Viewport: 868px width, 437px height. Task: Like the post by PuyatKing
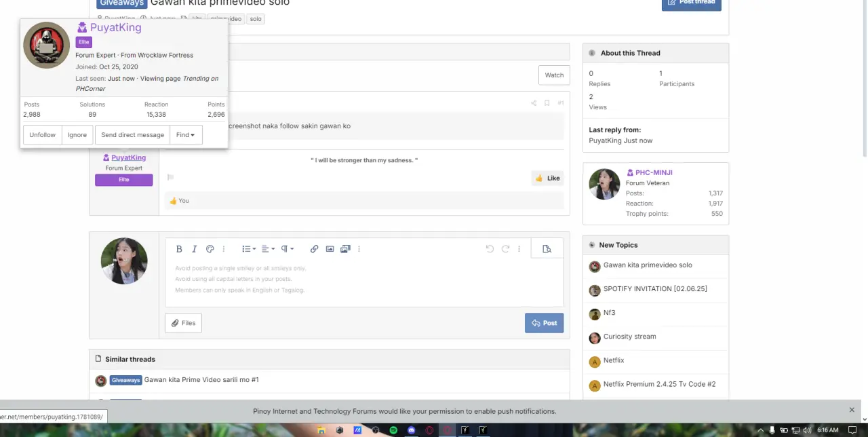pyautogui.click(x=547, y=178)
